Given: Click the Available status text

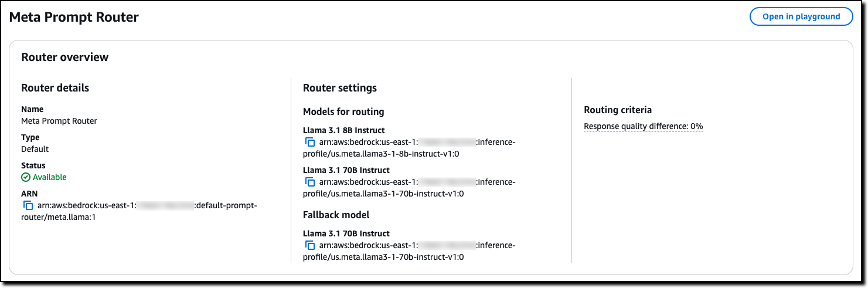Looking at the screenshot, I should [50, 177].
